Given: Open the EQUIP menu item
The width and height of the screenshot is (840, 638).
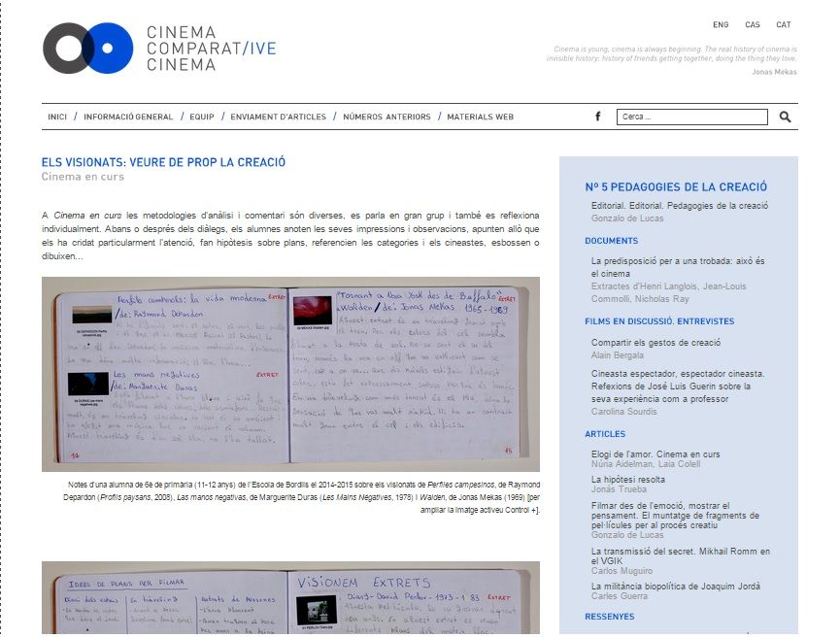Looking at the screenshot, I should (x=202, y=117).
